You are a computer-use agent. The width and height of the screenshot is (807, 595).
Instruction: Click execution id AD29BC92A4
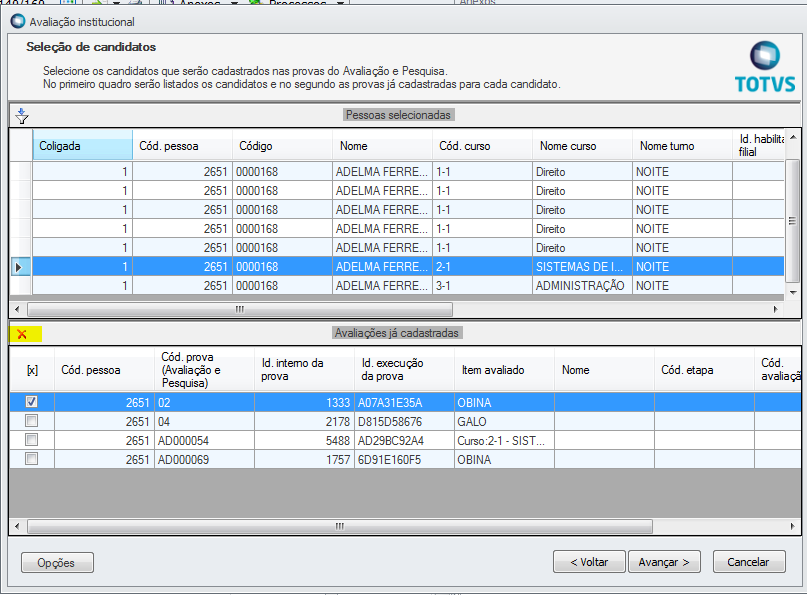pyautogui.click(x=404, y=441)
